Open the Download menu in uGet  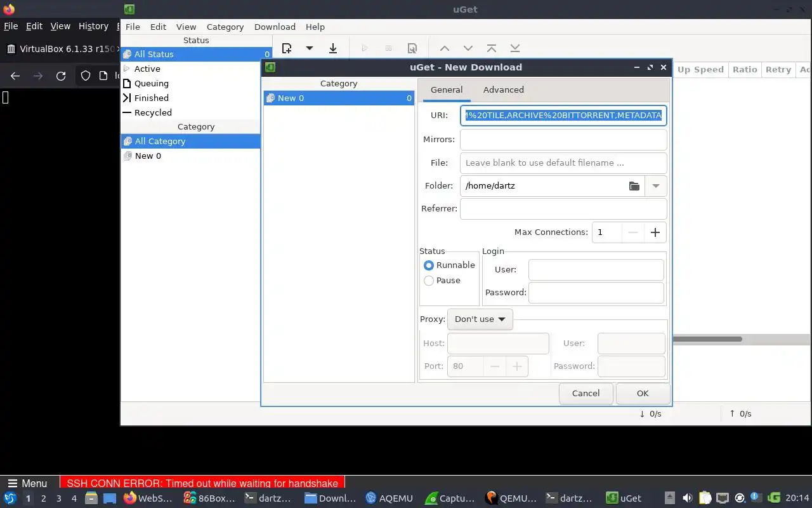click(275, 27)
